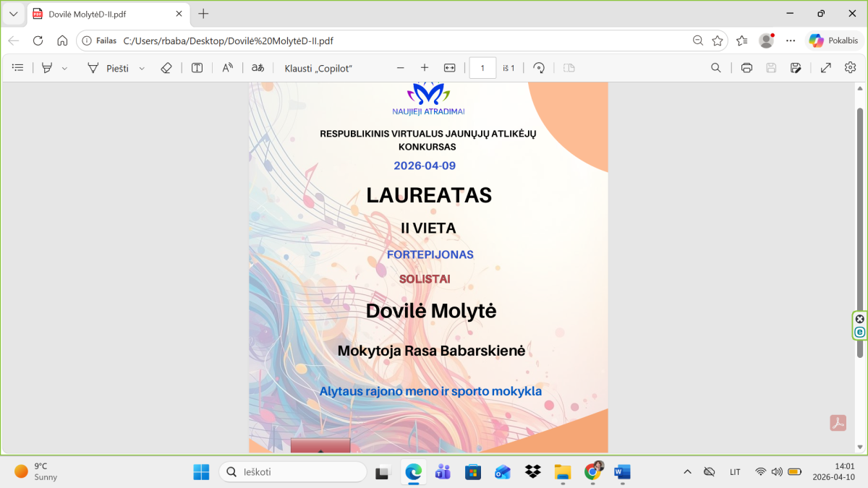Start read aloud for the PDF
The height and width of the screenshot is (488, 868).
(227, 68)
